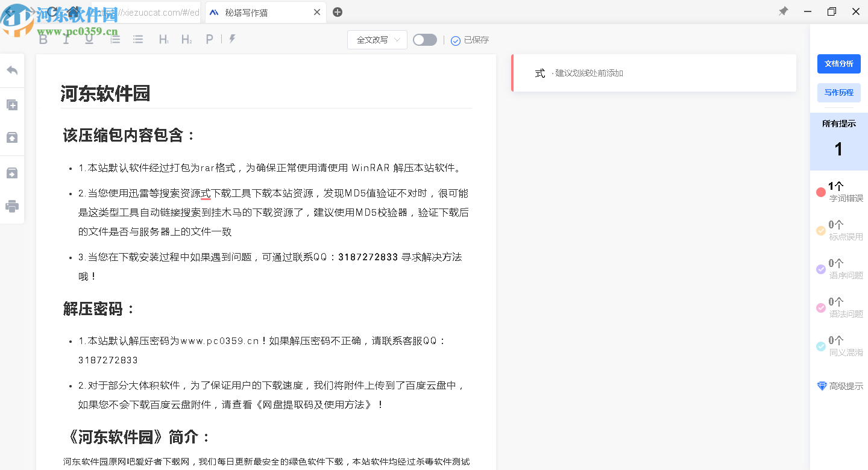Click the export document icon
868x470 pixels.
click(12, 173)
